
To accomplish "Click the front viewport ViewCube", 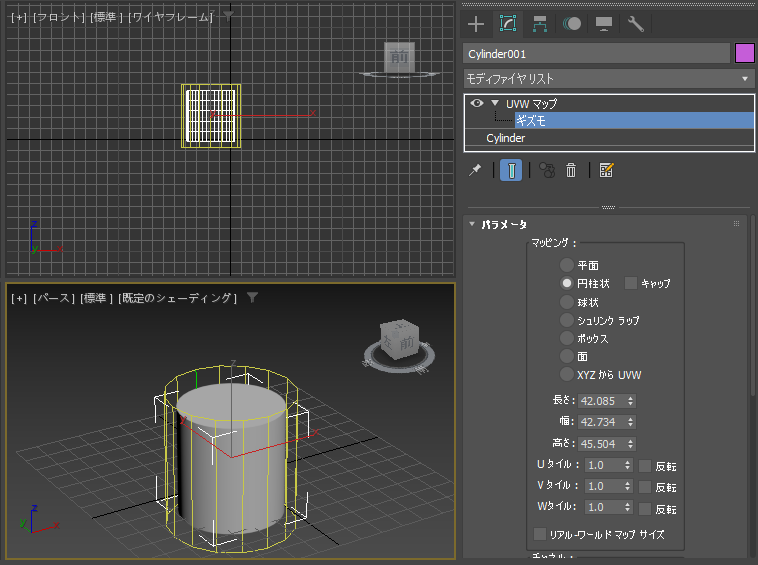I will coord(399,58).
